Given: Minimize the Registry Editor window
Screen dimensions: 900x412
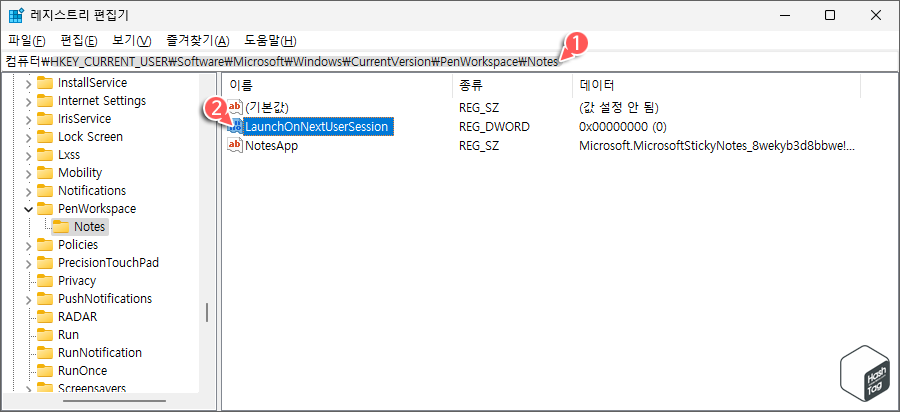Looking at the screenshot, I should [x=785, y=15].
